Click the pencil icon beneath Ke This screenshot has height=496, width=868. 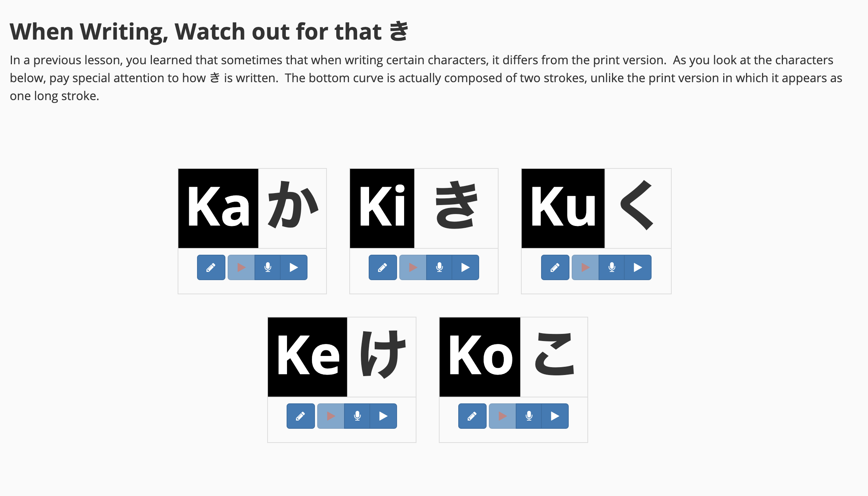point(301,416)
